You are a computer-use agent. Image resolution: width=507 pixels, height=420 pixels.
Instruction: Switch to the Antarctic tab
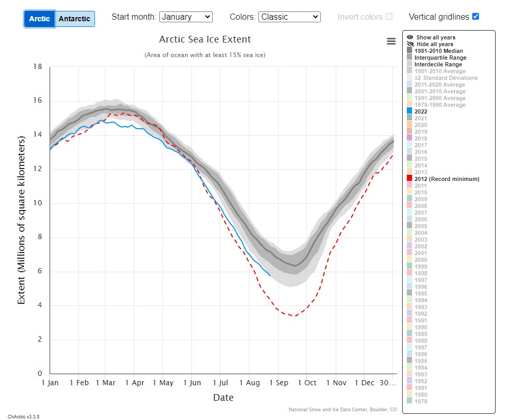(x=74, y=19)
